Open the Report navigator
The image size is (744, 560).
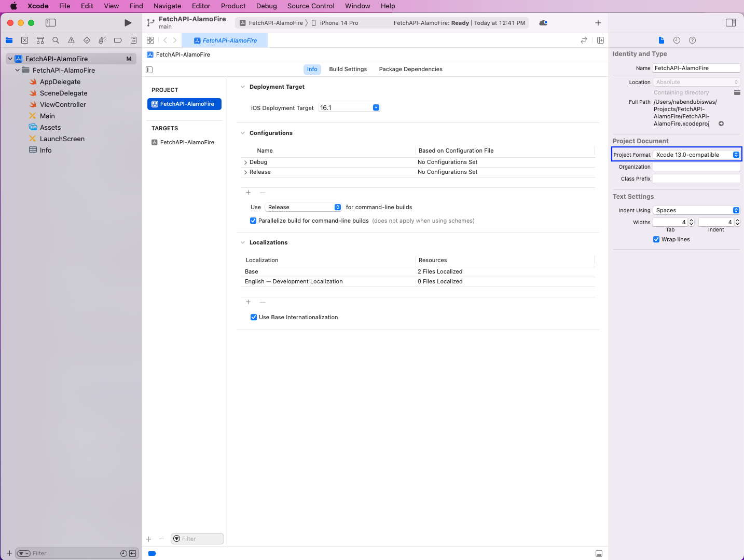tap(133, 40)
